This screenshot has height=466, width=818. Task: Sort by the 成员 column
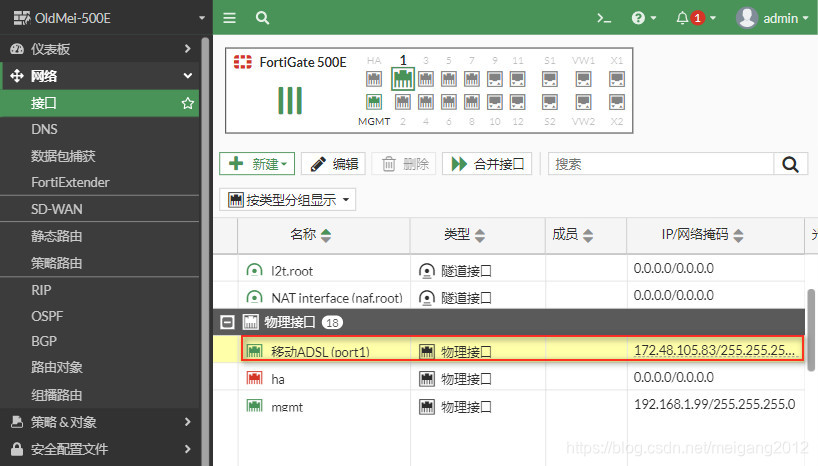(x=586, y=235)
